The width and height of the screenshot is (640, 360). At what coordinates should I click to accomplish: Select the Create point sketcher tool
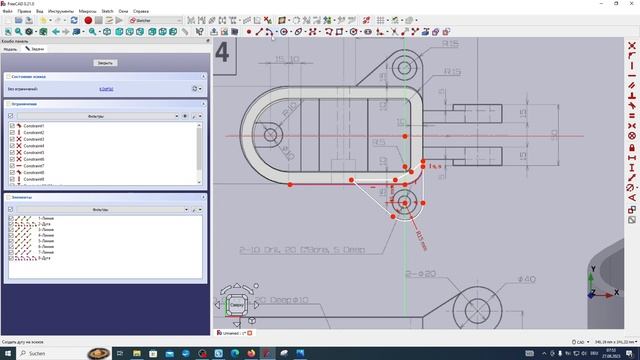tap(249, 32)
